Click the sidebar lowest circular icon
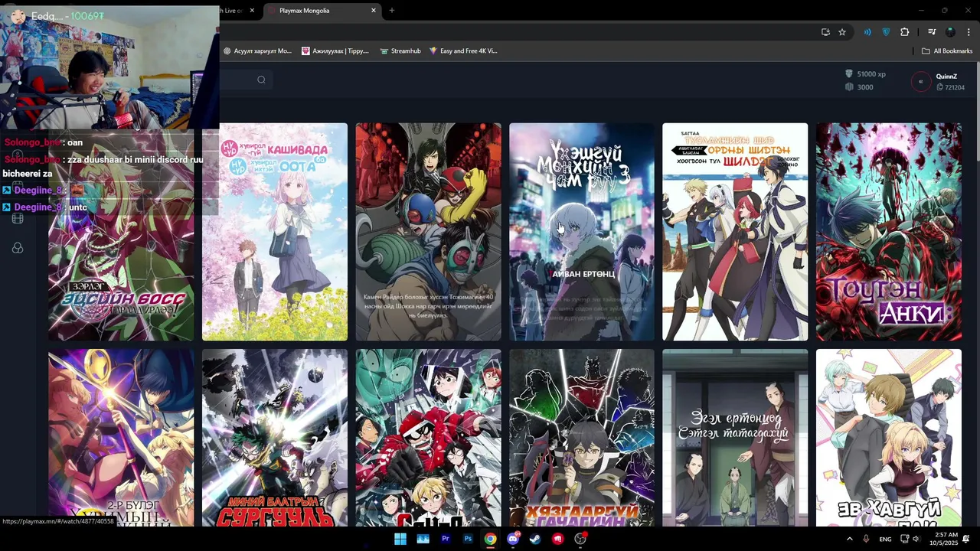The height and width of the screenshot is (551, 980). (x=18, y=248)
